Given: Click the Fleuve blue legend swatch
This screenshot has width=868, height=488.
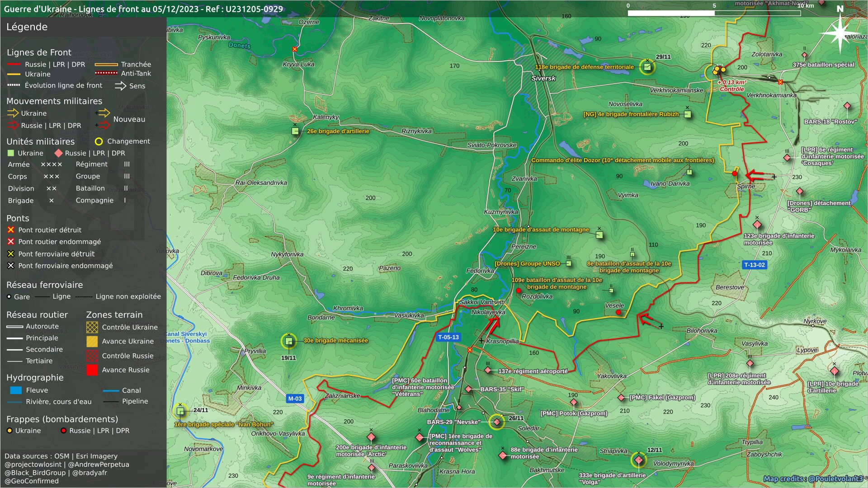Looking at the screenshot, I should (x=16, y=390).
